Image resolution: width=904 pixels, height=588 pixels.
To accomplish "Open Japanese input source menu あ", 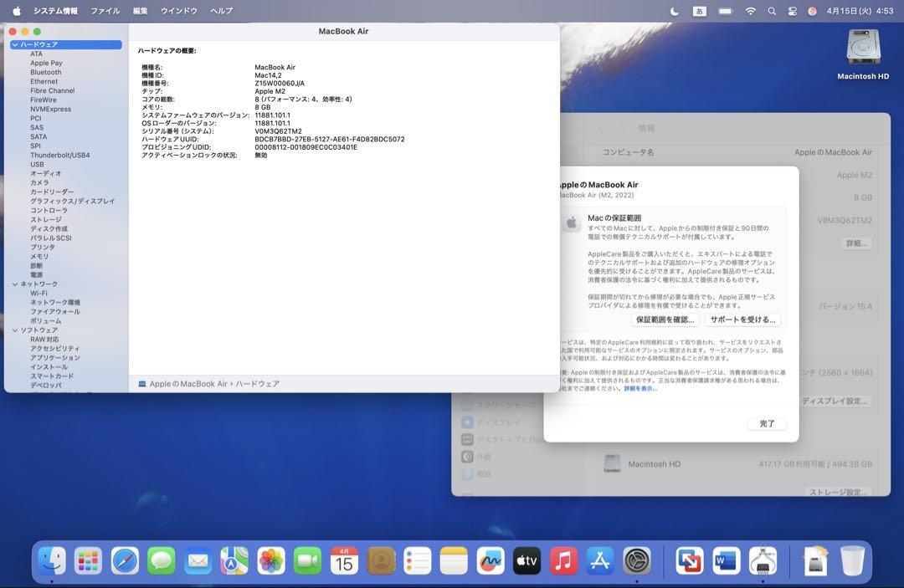I will tap(699, 11).
